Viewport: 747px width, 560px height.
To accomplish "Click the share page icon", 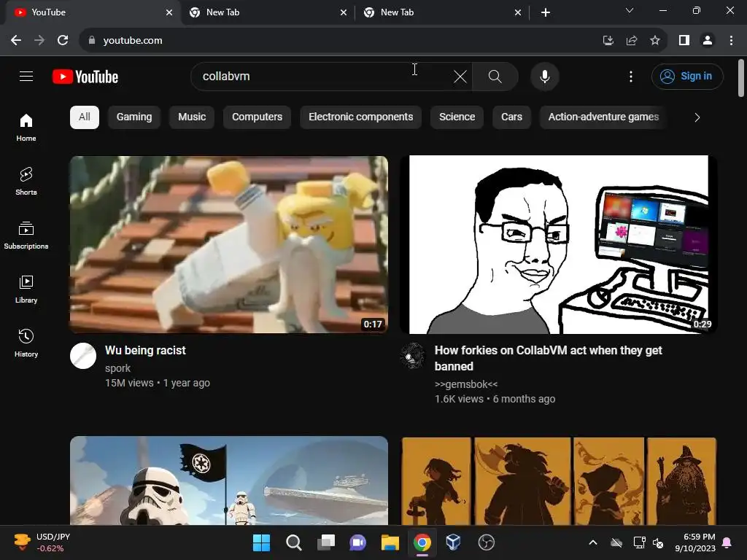I will click(x=632, y=41).
